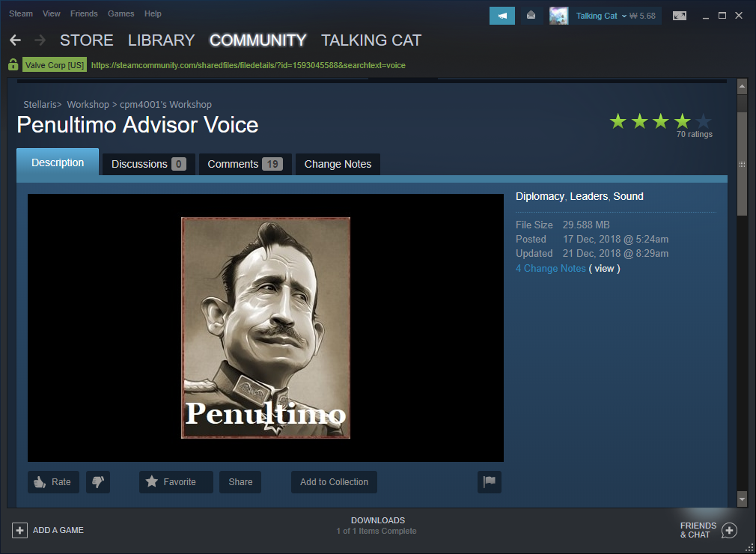The width and height of the screenshot is (756, 554).
Task: Click the vertical scrollbar thumb
Action: pyautogui.click(x=742, y=164)
